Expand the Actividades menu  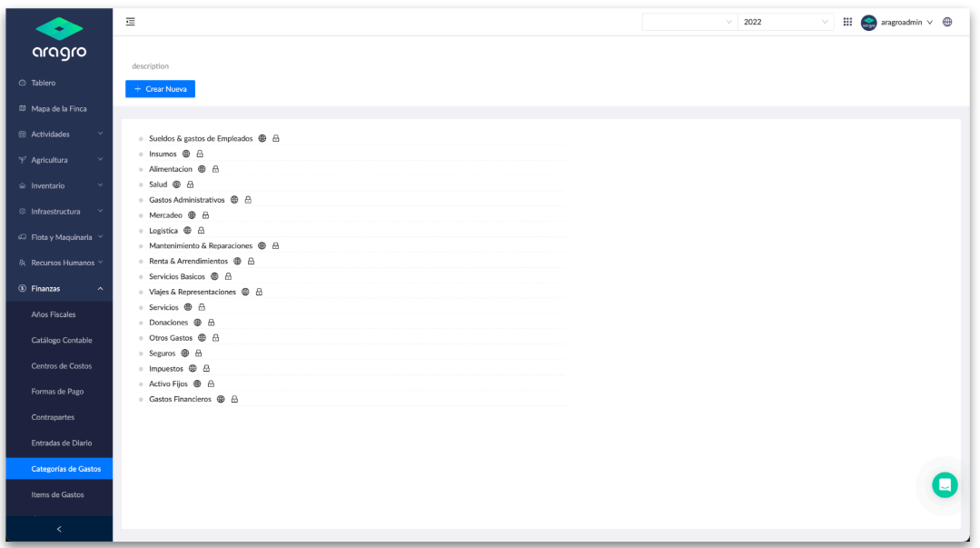59,134
